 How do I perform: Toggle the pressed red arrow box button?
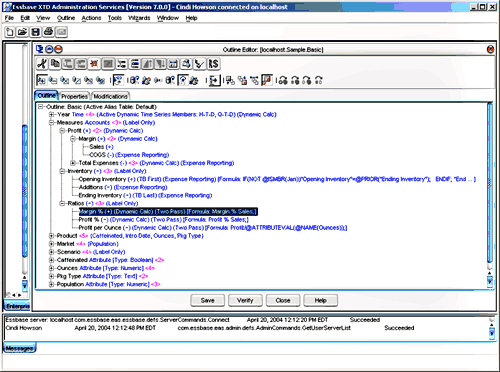coord(214,80)
